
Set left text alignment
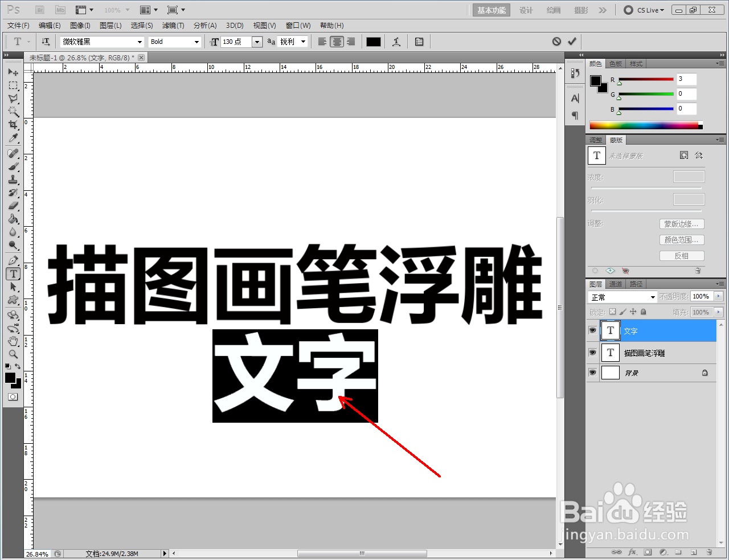pos(322,42)
